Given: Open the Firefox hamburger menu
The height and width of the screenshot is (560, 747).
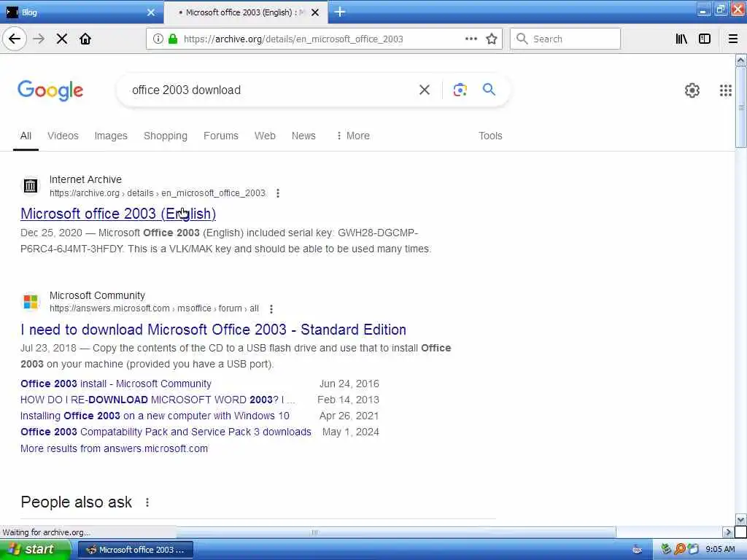Looking at the screenshot, I should coord(732,39).
